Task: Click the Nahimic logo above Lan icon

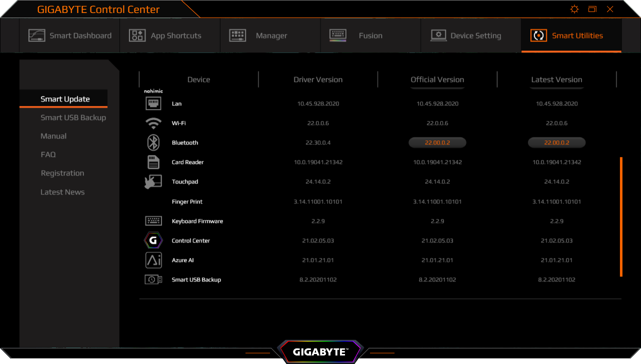Action: [x=153, y=91]
